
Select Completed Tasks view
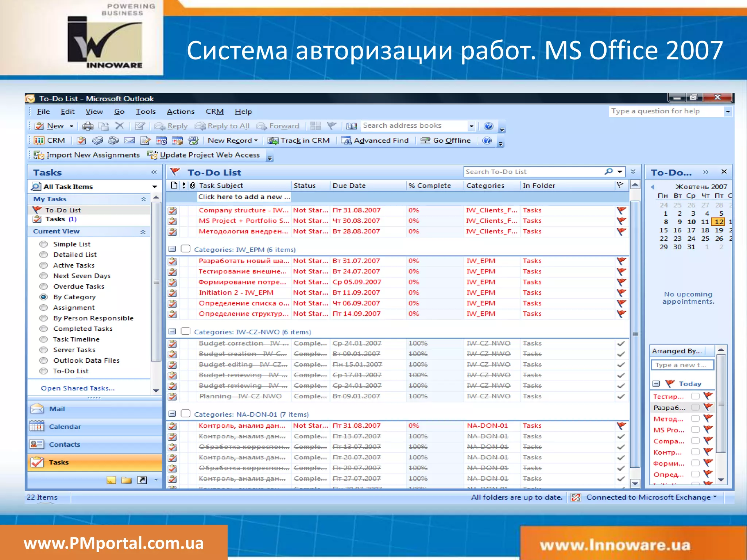pyautogui.click(x=43, y=328)
